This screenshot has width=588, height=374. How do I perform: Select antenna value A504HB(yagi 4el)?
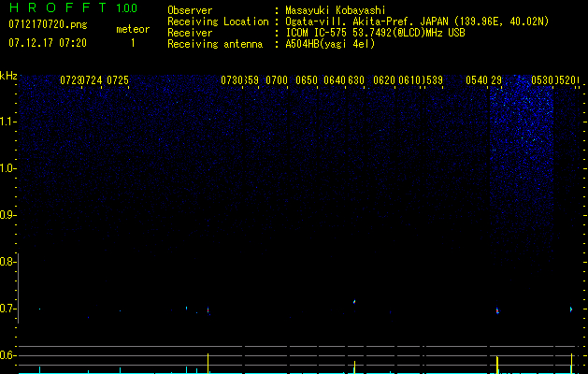(x=330, y=44)
